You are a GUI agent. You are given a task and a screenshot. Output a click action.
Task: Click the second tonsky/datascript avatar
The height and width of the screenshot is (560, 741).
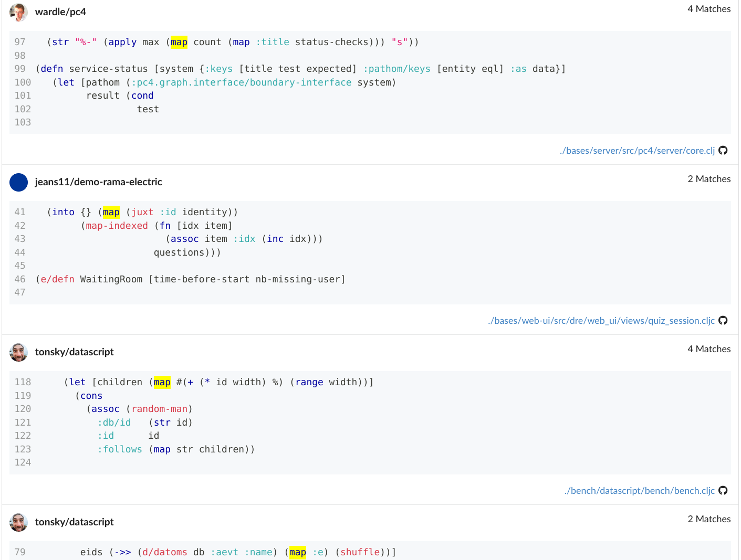point(18,522)
